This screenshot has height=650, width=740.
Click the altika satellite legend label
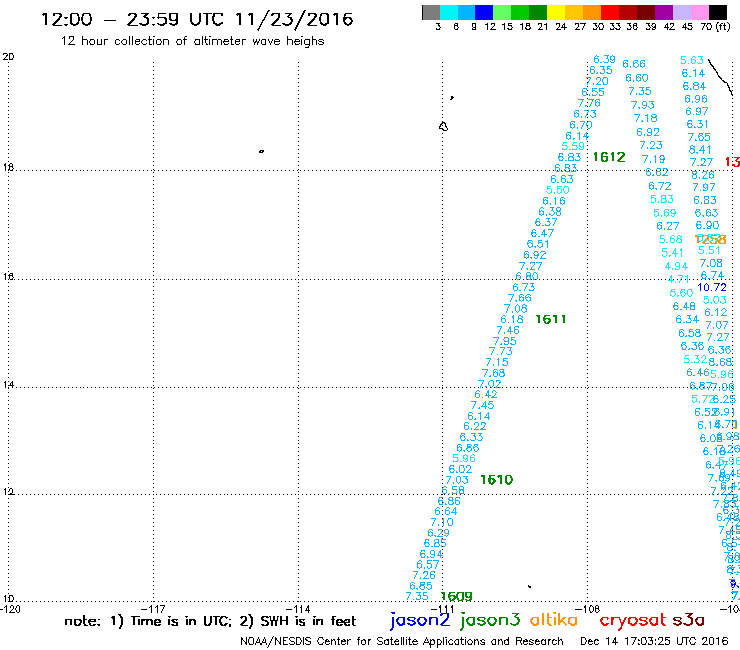pyautogui.click(x=554, y=619)
